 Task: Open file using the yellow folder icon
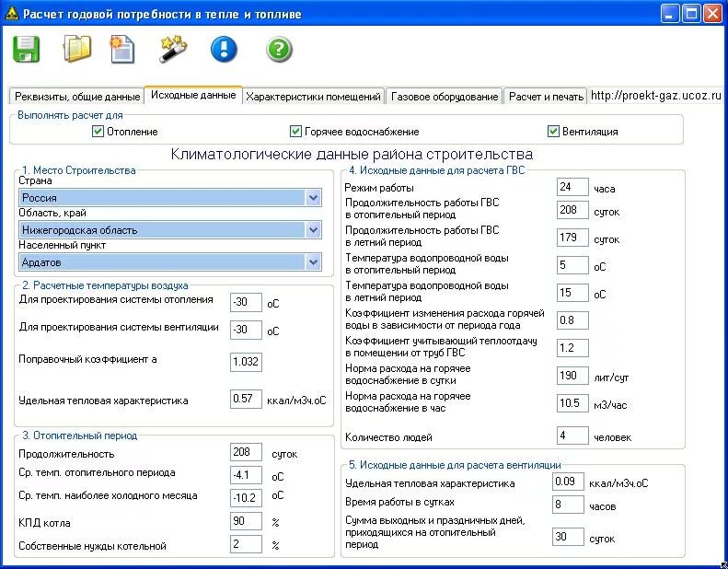[x=76, y=49]
